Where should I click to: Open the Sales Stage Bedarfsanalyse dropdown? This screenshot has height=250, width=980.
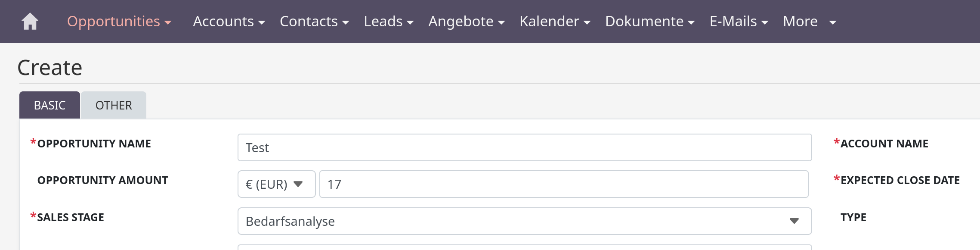(x=524, y=221)
